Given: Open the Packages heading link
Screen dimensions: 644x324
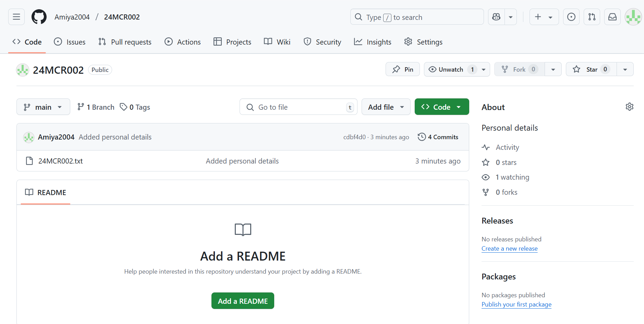Looking at the screenshot, I should point(499,277).
